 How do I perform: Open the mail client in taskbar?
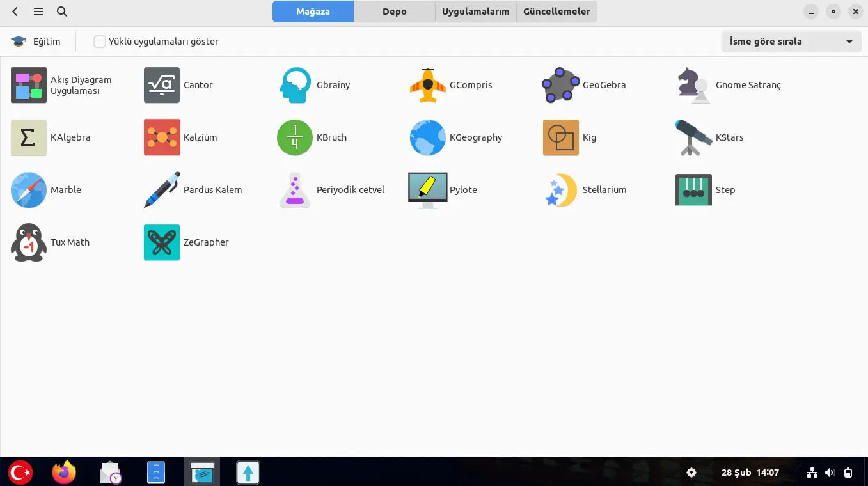(111, 473)
